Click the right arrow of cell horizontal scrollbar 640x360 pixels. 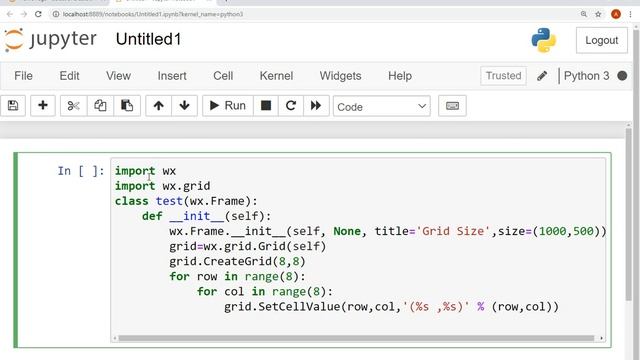[x=601, y=338]
